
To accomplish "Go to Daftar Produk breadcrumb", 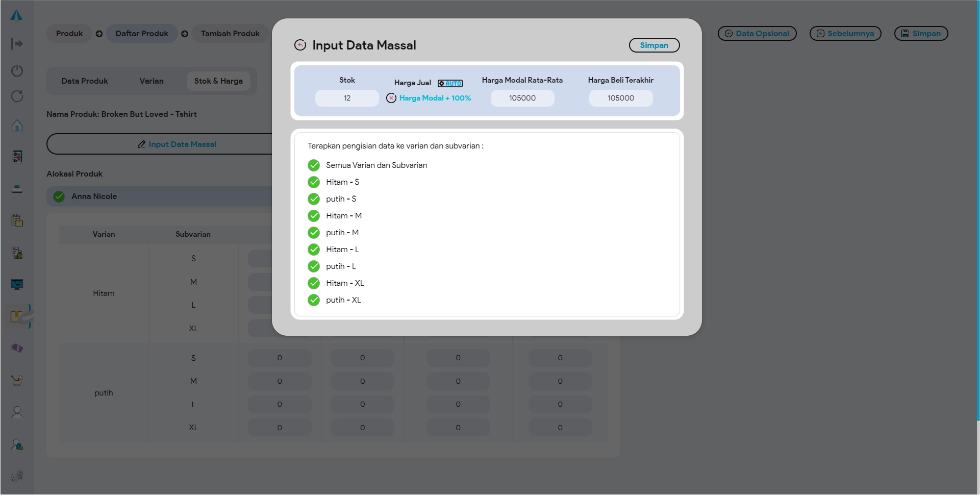I will point(142,34).
